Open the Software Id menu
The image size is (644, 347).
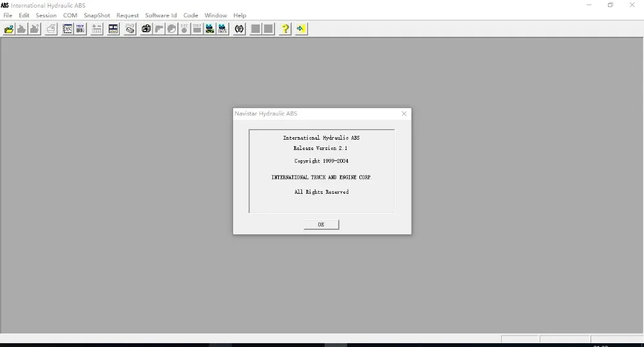[x=160, y=15]
